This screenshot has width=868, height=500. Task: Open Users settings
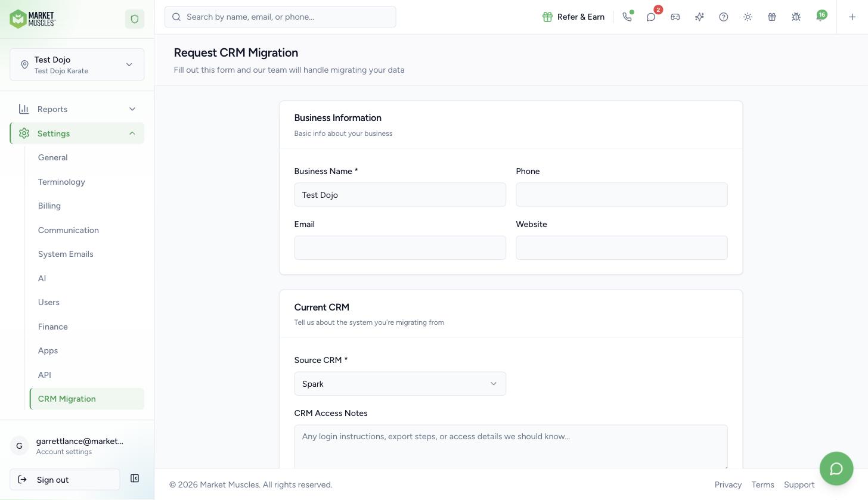49,302
